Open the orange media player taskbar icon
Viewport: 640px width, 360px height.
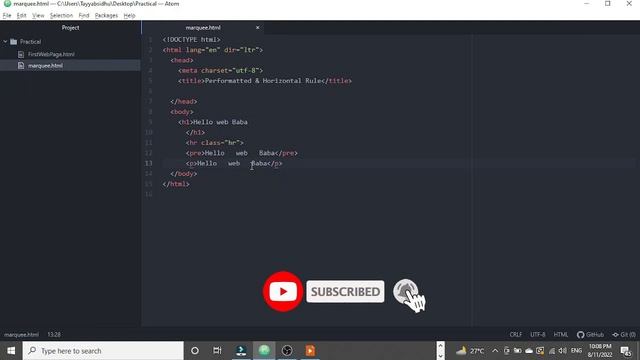click(310, 351)
